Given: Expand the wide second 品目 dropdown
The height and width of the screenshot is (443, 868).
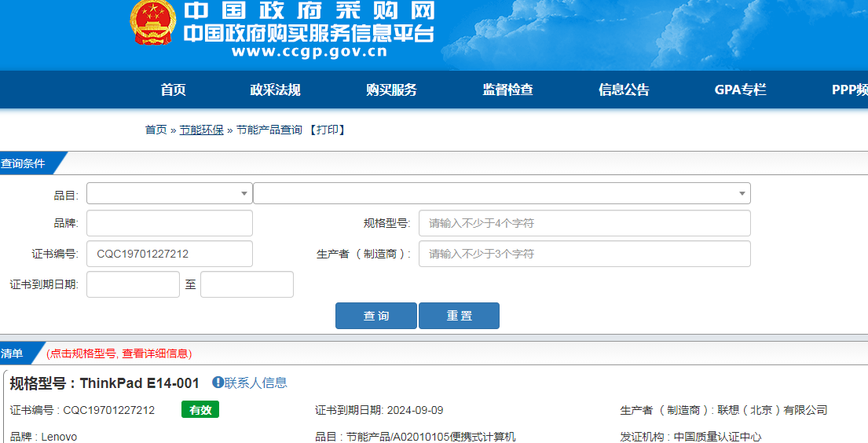Looking at the screenshot, I should (x=501, y=193).
